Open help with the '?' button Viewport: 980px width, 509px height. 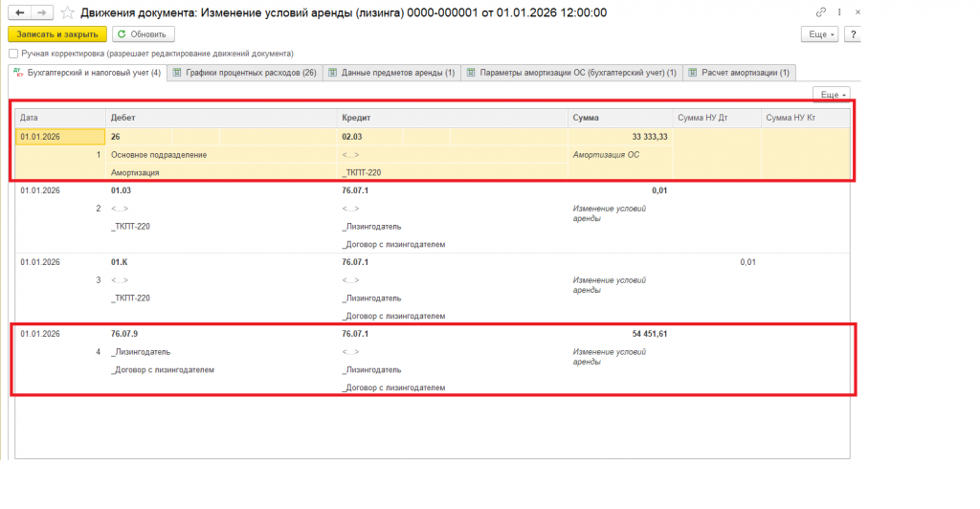pyautogui.click(x=853, y=34)
